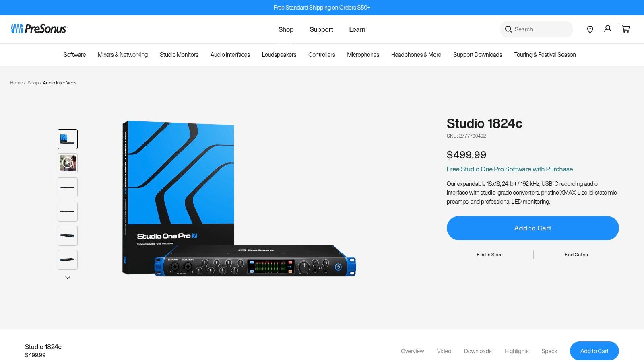The height and width of the screenshot is (362, 644).
Task: Open the store locator pin icon
Action: pyautogui.click(x=590, y=29)
